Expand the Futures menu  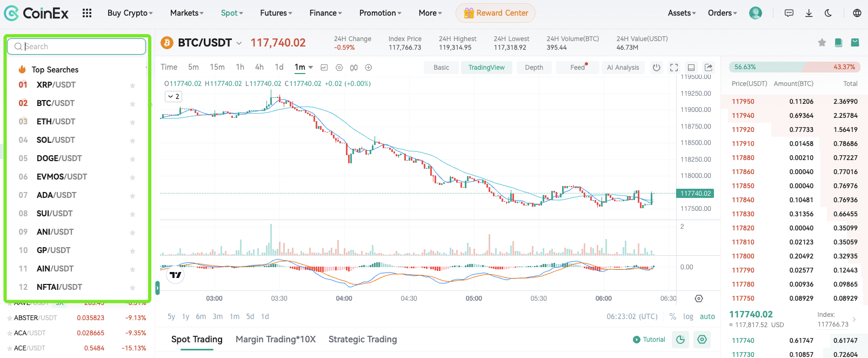(x=276, y=13)
